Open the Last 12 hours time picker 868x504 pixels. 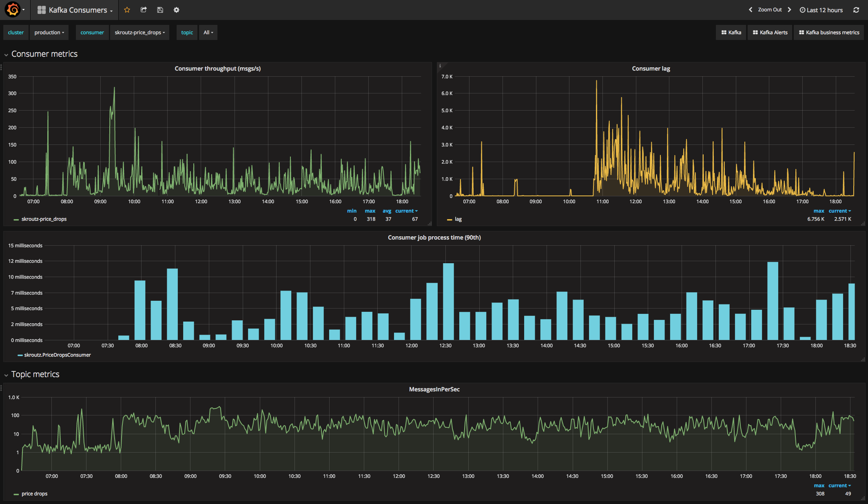[x=821, y=10]
